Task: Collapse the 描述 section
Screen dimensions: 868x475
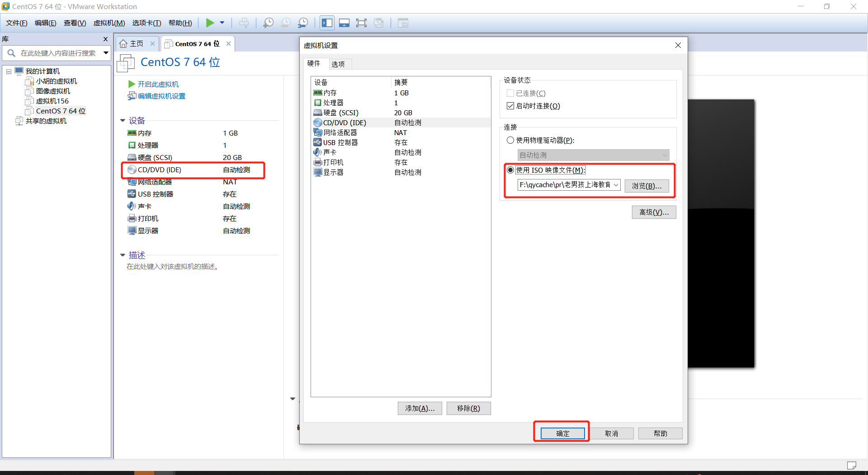Action: (123, 255)
